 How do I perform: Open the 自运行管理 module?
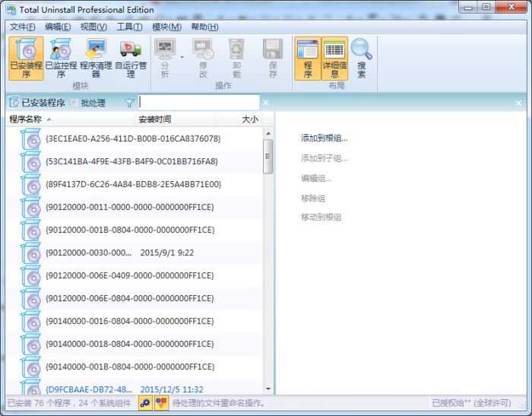131,58
